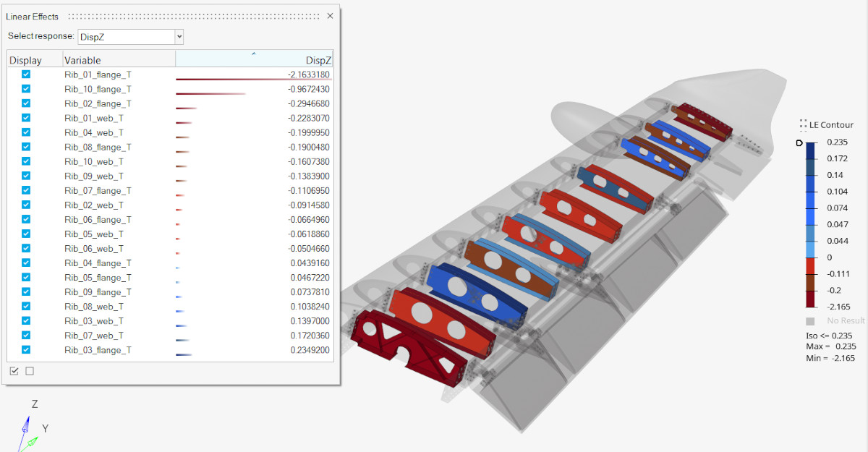Close the Linear Effects panel
The height and width of the screenshot is (452, 868).
tap(330, 15)
